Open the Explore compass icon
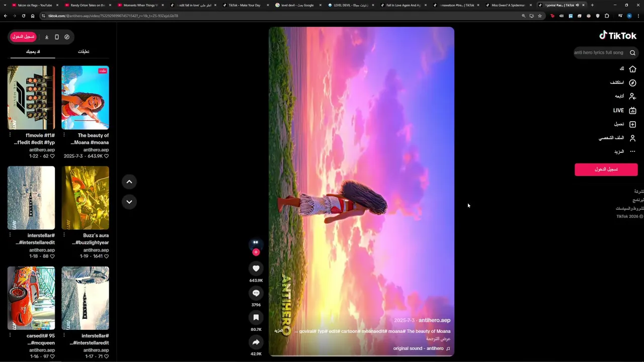Screen dimensions: 644x362 632,82
